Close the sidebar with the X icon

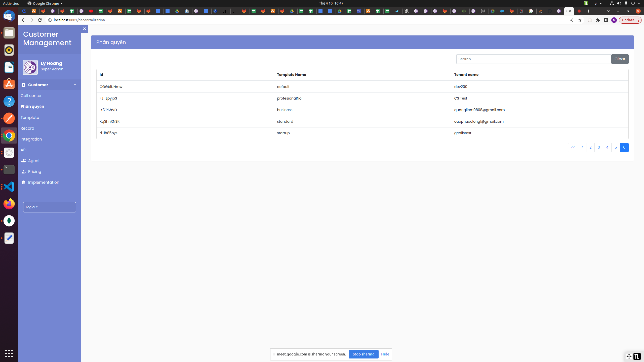click(x=85, y=29)
